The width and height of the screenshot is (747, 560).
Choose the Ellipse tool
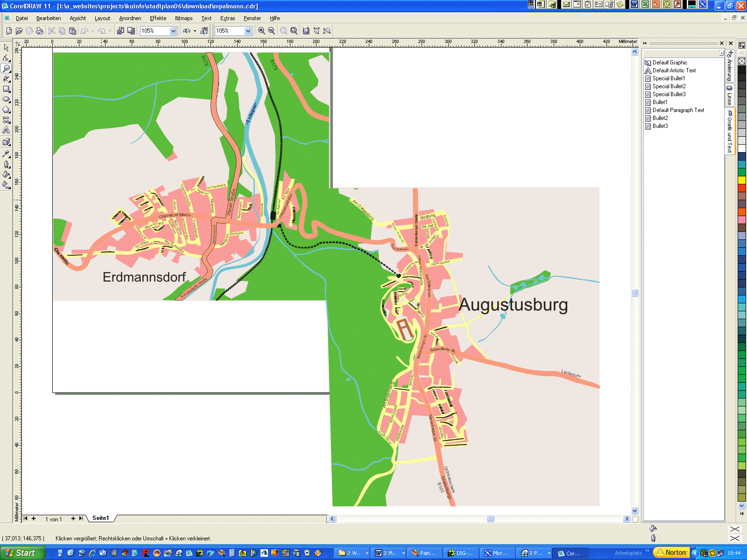tap(6, 99)
